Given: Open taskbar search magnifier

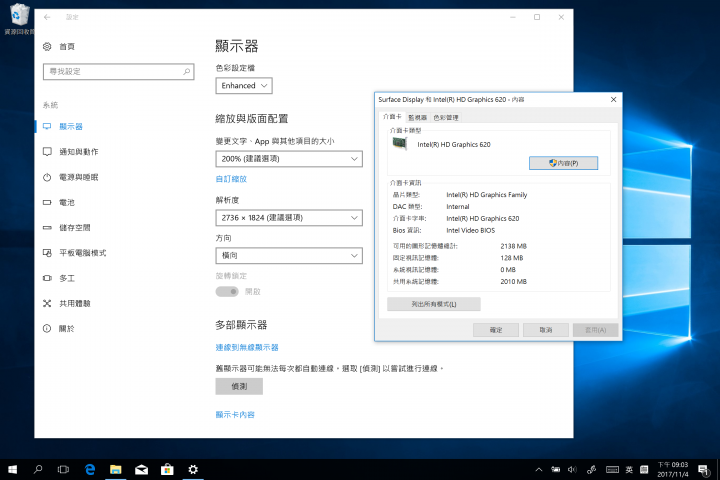Looking at the screenshot, I should coord(38,469).
